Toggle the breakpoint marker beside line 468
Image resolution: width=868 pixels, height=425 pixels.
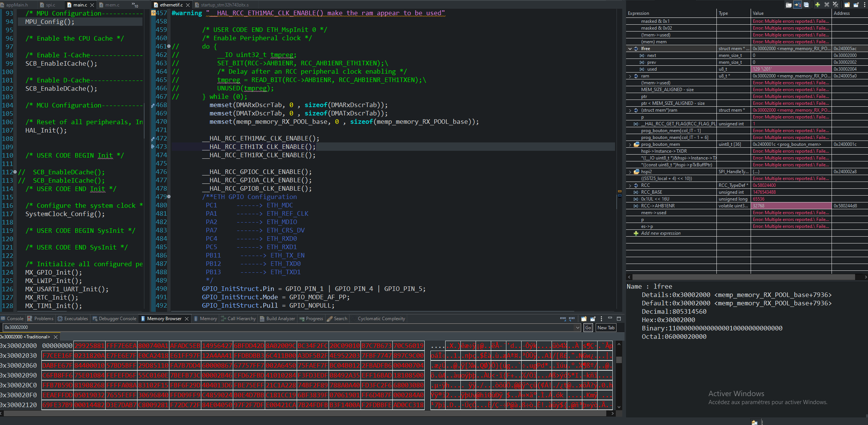[153, 105]
